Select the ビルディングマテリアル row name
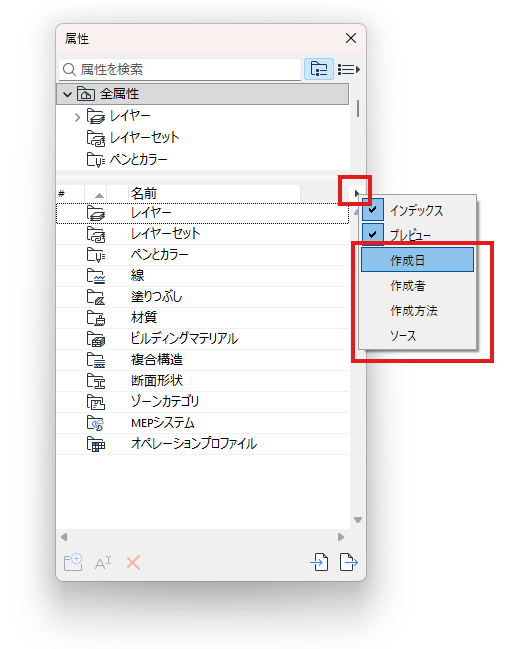 point(184,339)
